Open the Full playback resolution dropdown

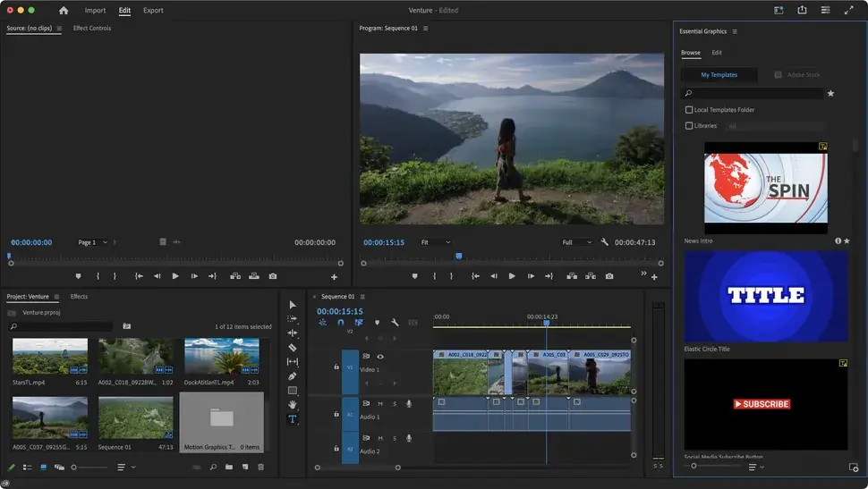[576, 242]
